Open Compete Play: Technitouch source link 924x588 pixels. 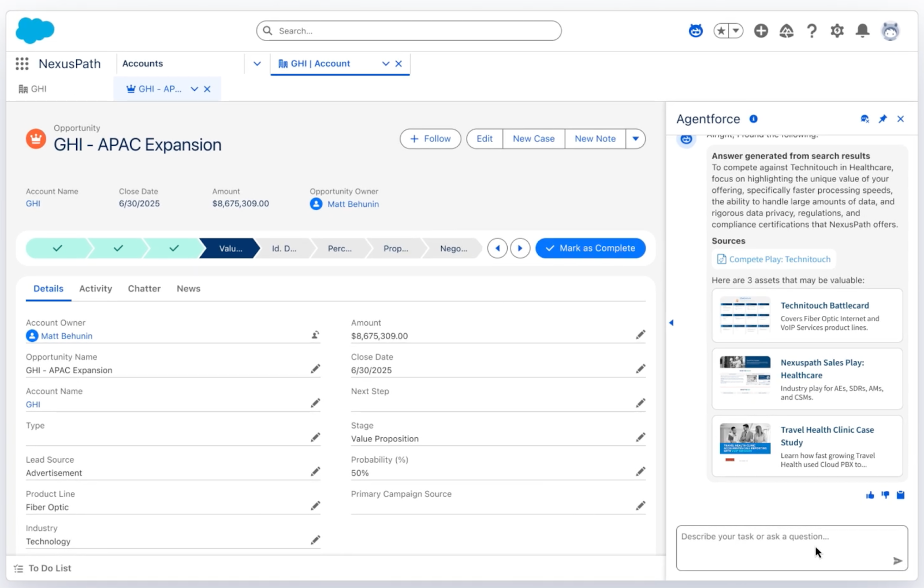779,259
